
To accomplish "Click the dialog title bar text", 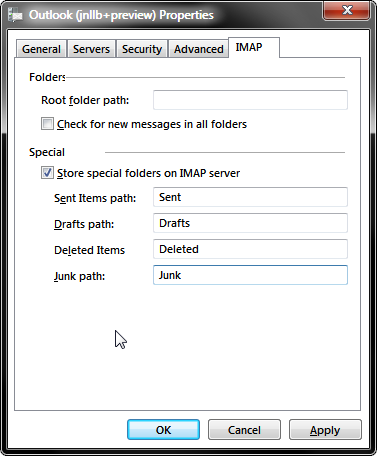I will click(121, 15).
